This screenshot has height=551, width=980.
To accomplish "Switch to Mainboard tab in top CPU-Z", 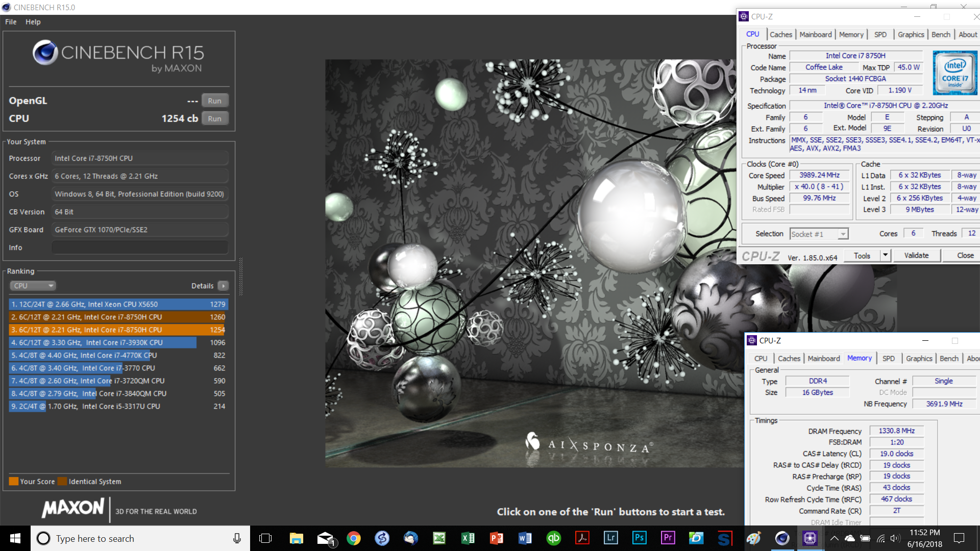I will tap(815, 34).
